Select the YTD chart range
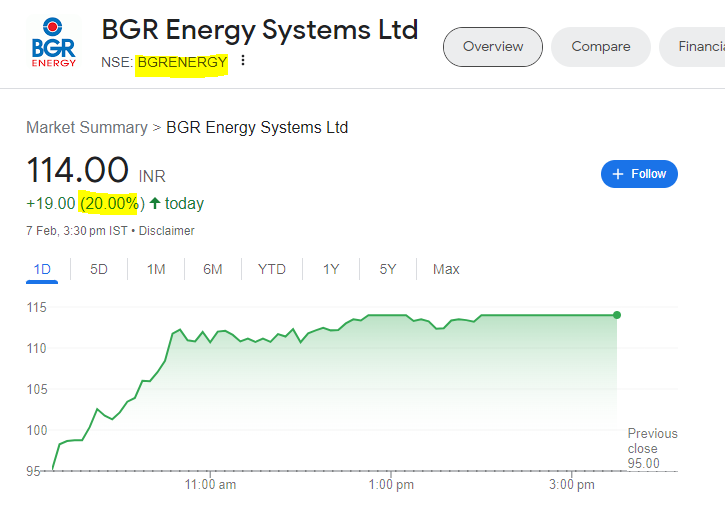Image resolution: width=725 pixels, height=513 pixels. click(x=272, y=269)
